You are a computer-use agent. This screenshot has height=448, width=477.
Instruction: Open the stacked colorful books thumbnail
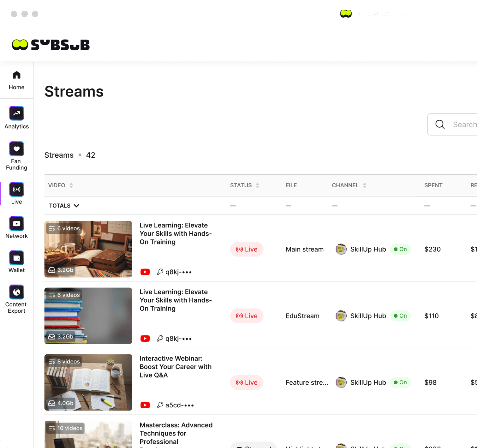(88, 316)
